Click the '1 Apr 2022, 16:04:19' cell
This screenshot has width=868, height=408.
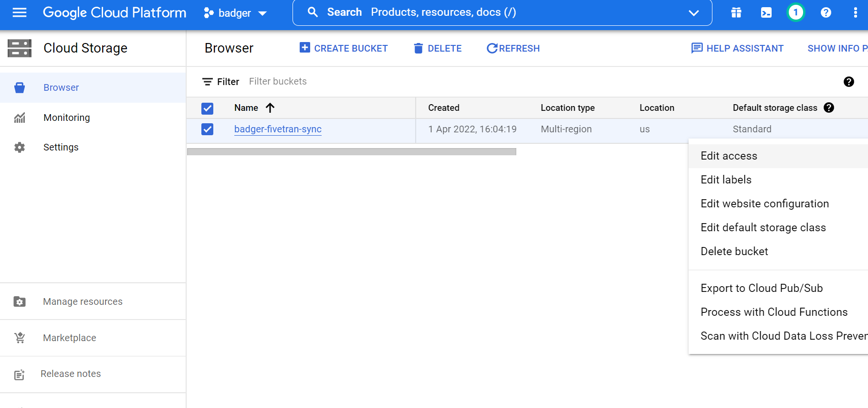(472, 129)
